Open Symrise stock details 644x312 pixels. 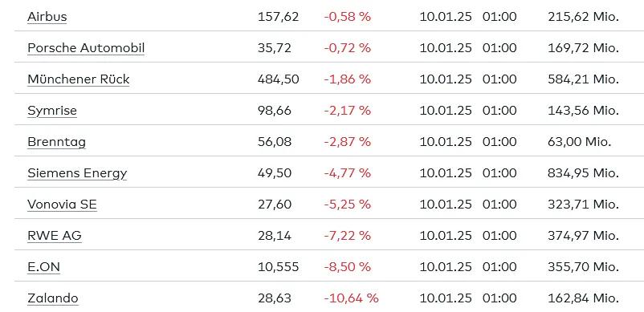pos(52,111)
